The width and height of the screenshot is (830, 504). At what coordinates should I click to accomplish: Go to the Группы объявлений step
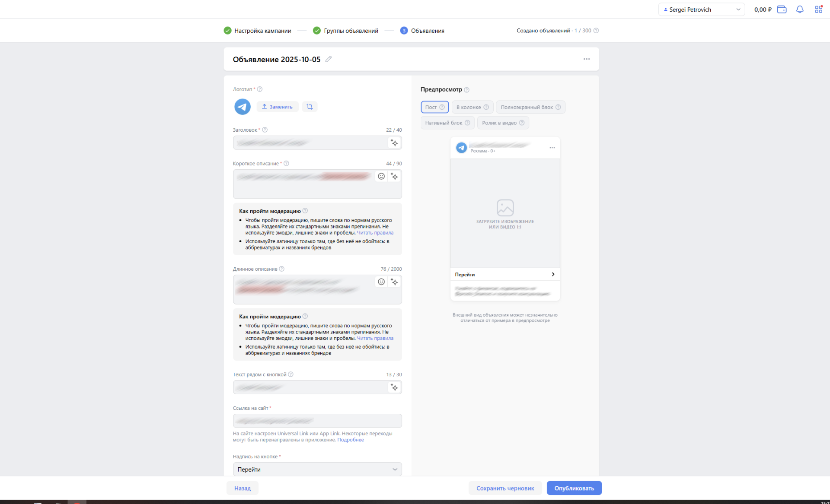tap(351, 31)
